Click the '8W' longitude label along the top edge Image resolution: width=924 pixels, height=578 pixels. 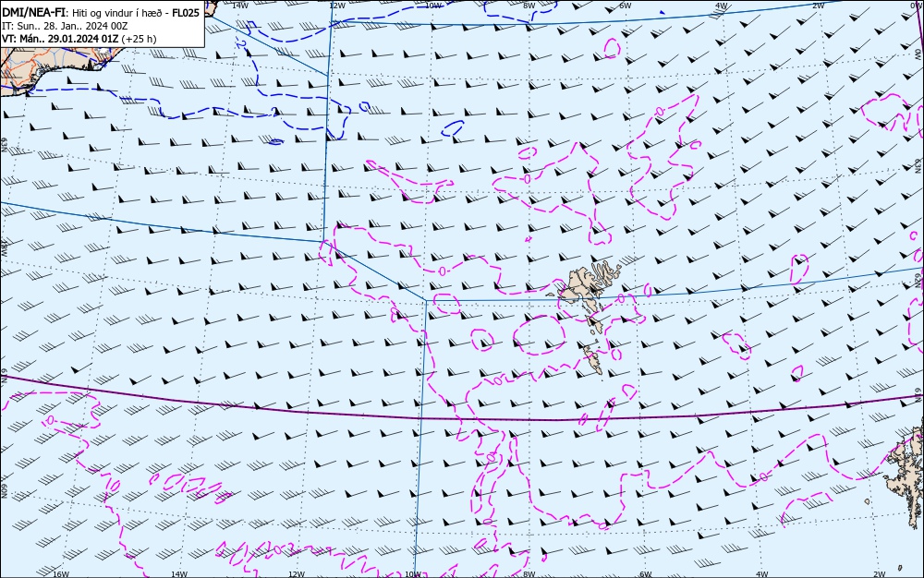pos(529,6)
